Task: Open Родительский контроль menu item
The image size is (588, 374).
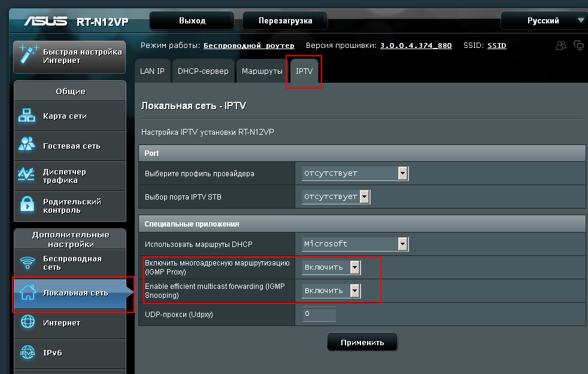Action: (69, 206)
